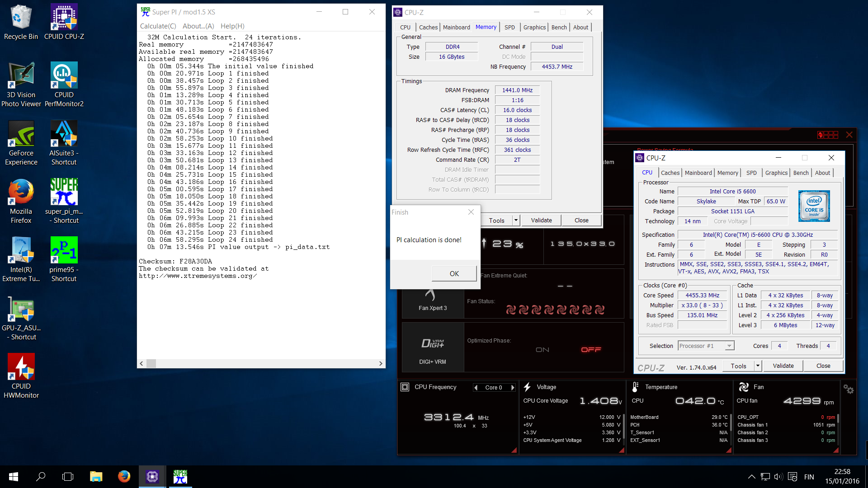Open GPU-Z_ASUS shortcut icon
Image resolution: width=868 pixels, height=488 pixels.
21,318
